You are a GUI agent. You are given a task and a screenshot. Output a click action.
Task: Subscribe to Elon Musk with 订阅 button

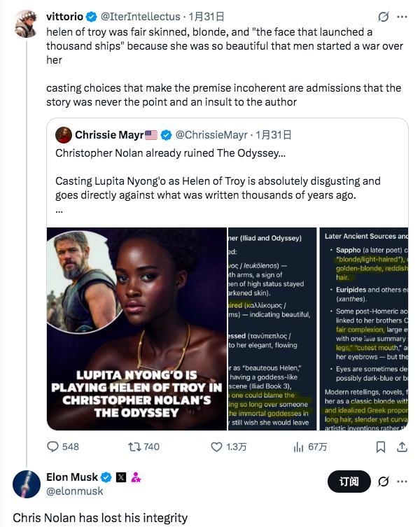349,482
